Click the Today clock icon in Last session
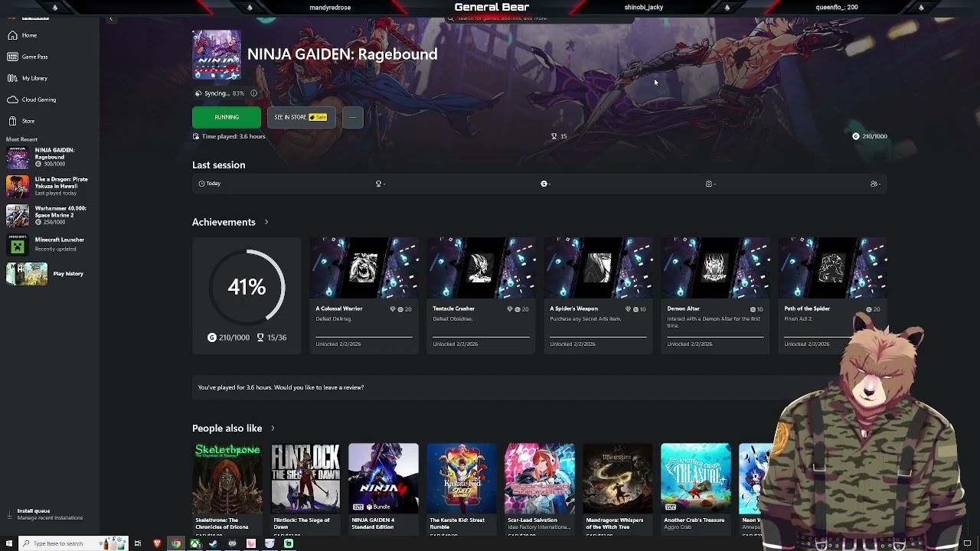The width and height of the screenshot is (980, 551). coord(201,184)
